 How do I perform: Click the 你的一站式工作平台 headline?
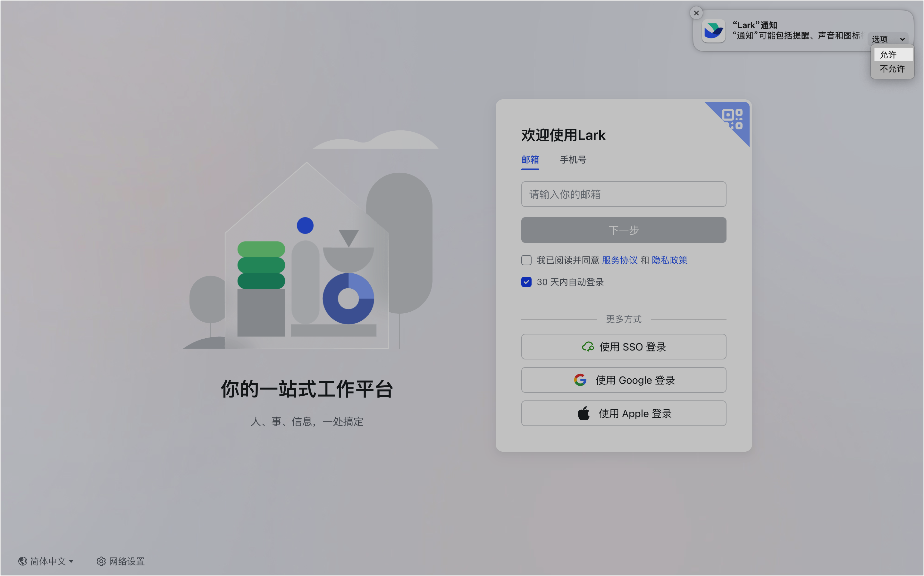(x=307, y=389)
